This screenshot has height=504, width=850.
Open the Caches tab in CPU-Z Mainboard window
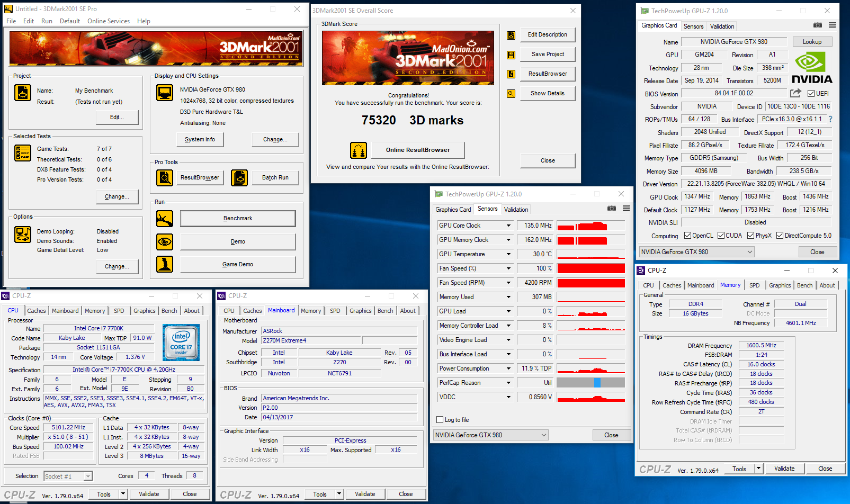click(x=252, y=311)
